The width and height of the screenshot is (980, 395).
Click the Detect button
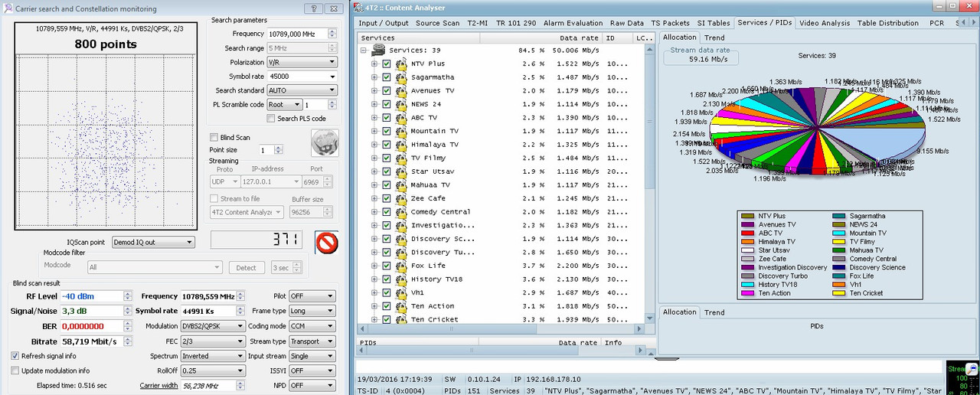point(247,267)
